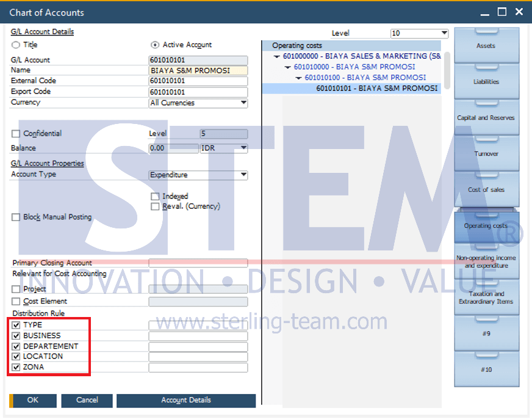
Task: Open Taxation and Extraordinary Items drawer
Action: 486,298
